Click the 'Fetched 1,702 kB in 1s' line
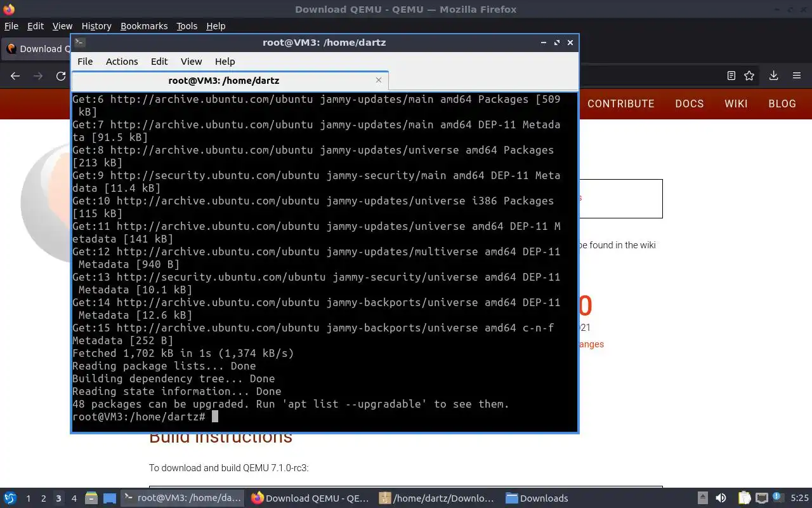 183,353
